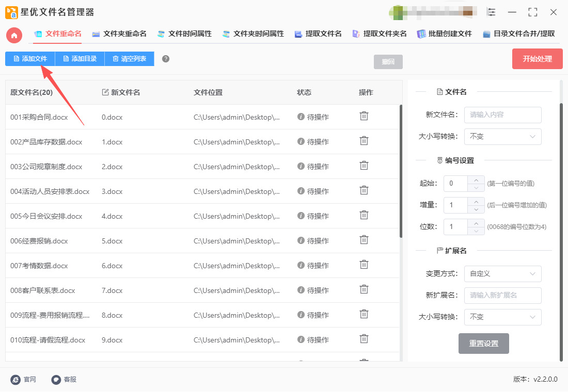Click 添加文件 button
Screen dimensions: 568x392
tap(30, 59)
